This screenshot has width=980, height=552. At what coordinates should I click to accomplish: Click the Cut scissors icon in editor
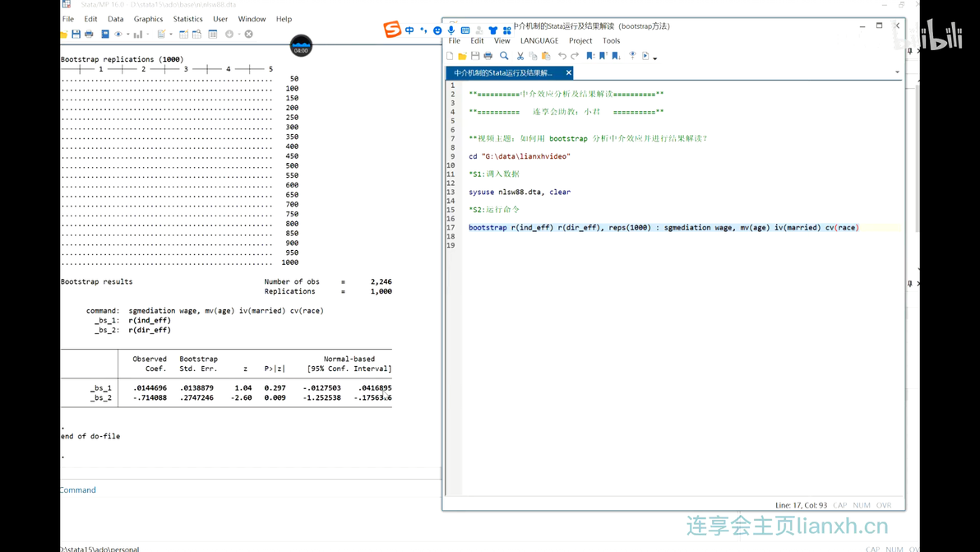520,56
